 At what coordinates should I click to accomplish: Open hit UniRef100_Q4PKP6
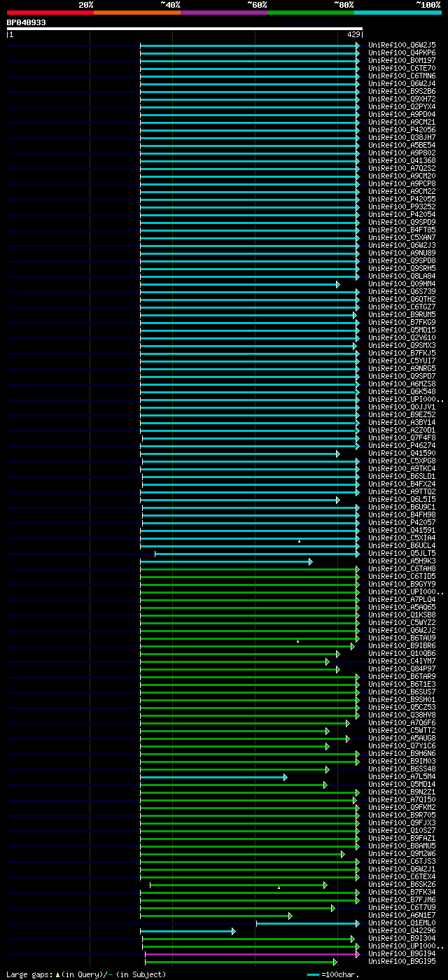(x=402, y=52)
